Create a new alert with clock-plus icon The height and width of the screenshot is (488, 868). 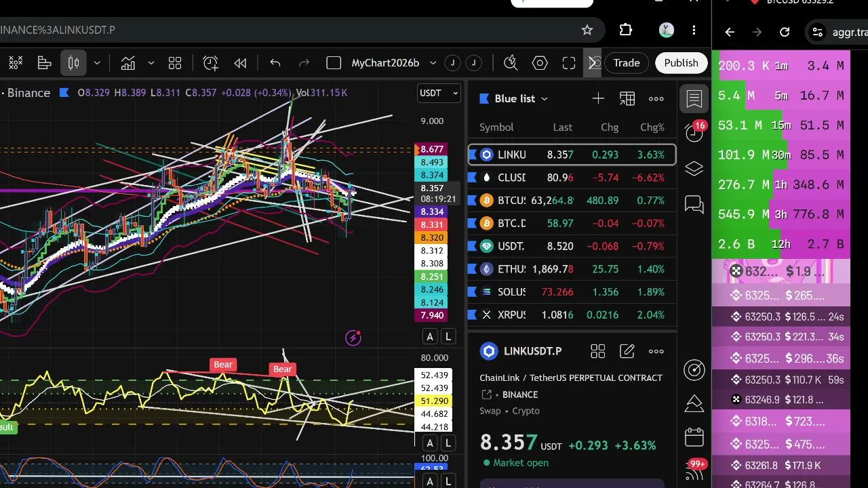click(x=211, y=63)
